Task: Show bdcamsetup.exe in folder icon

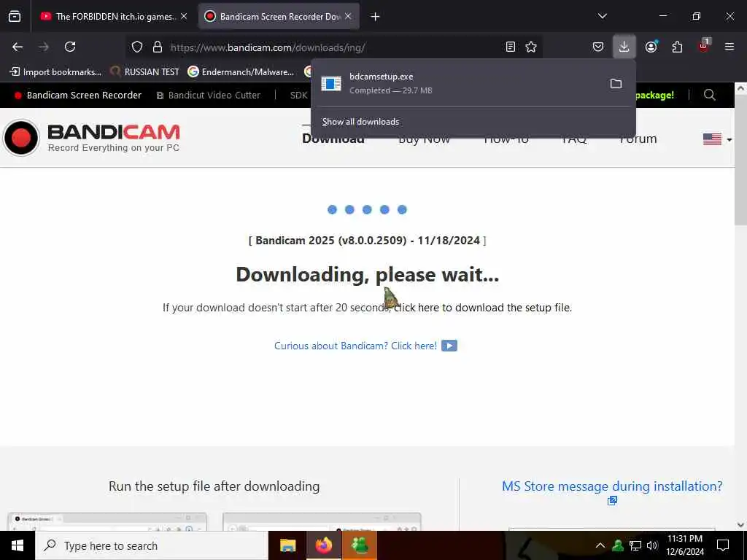Action: 616,83
